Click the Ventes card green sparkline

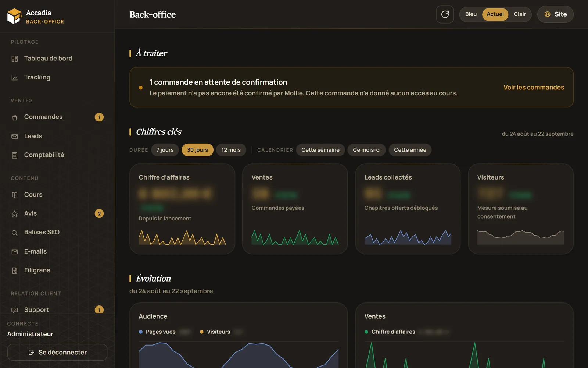[x=295, y=237]
